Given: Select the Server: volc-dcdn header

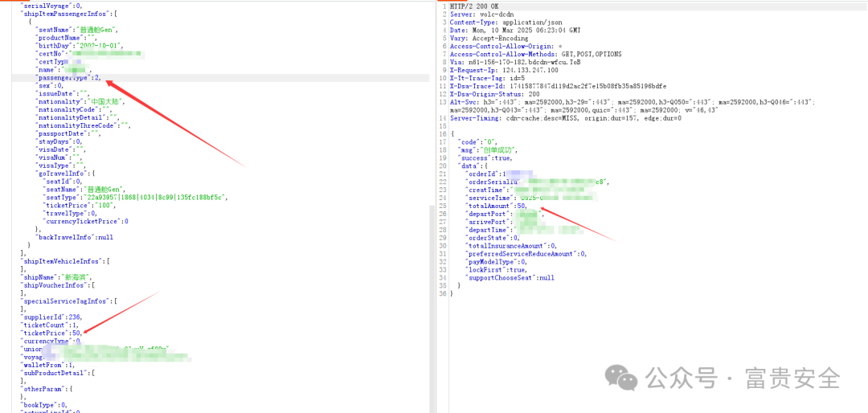Looking at the screenshot, I should tap(481, 14).
